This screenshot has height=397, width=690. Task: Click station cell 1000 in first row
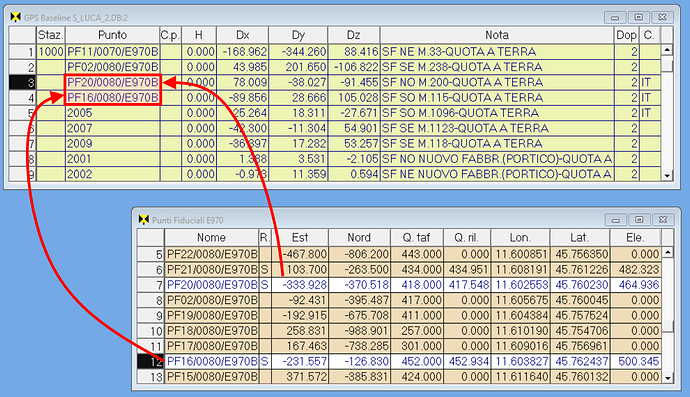click(51, 52)
